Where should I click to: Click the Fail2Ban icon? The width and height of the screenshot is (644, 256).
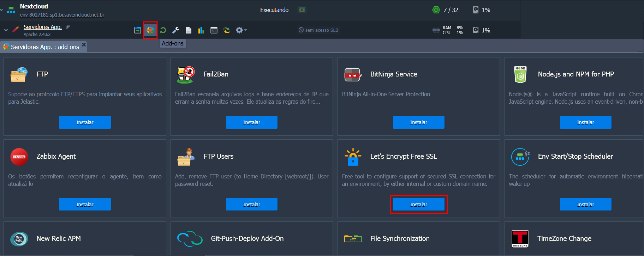tap(186, 74)
